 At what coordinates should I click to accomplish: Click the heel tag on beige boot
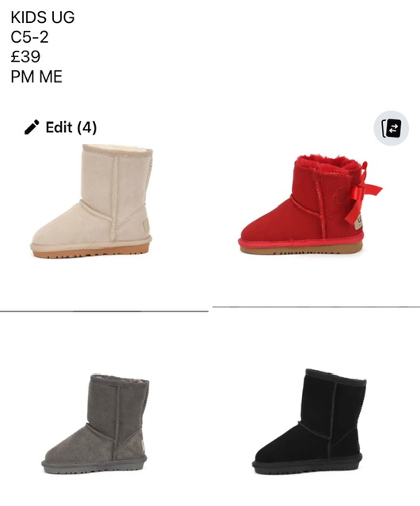point(146,227)
